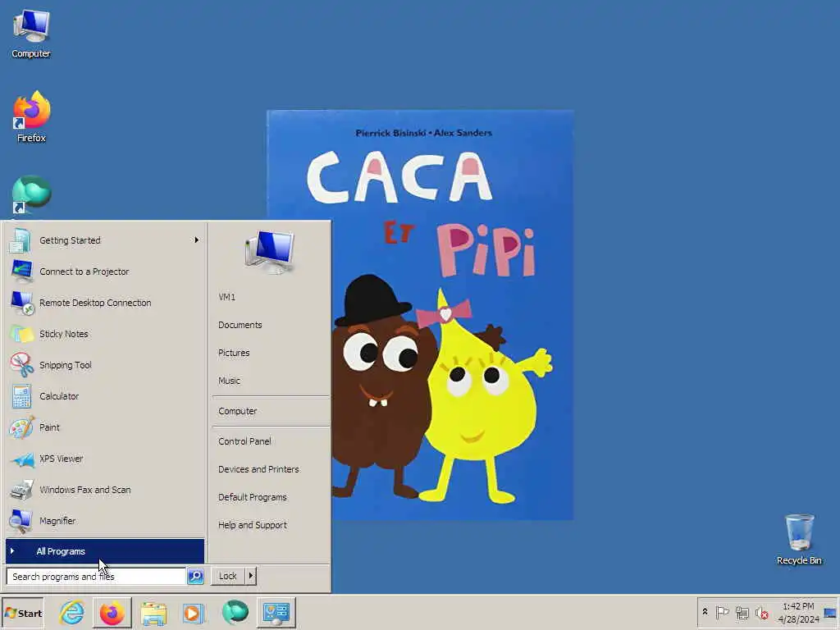
Task: Expand All Programs list
Action: click(x=105, y=551)
